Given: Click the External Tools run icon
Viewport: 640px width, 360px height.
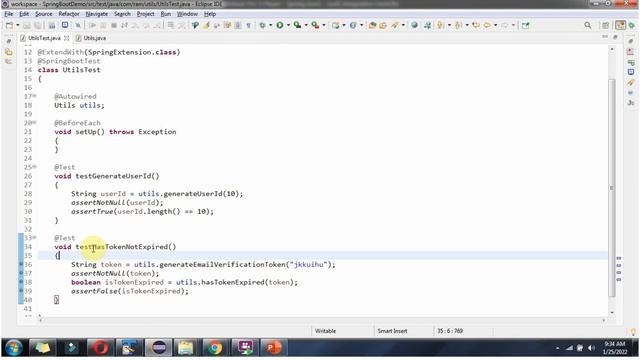Looking at the screenshot, I should 315,25.
